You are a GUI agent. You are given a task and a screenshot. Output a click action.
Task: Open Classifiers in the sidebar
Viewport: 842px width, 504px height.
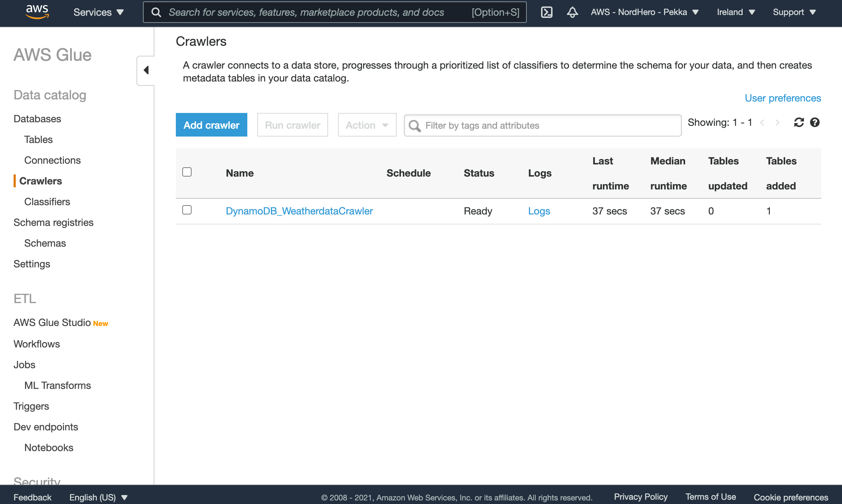[47, 202]
